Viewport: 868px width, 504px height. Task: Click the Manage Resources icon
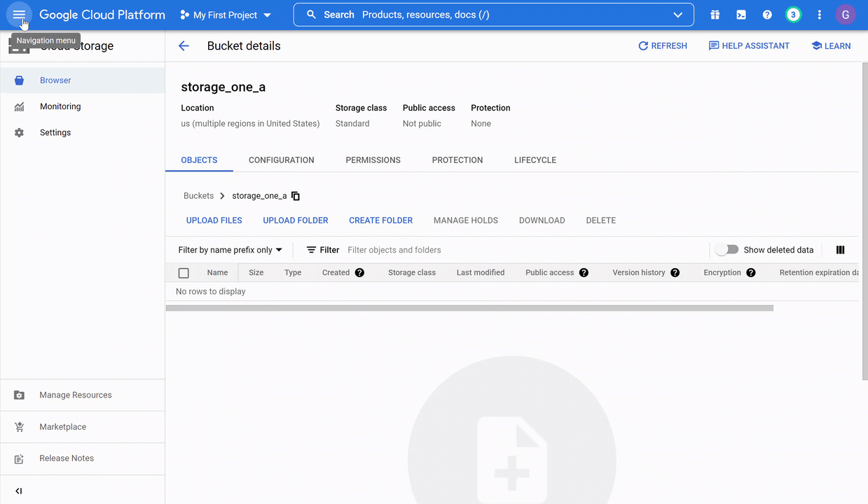(19, 395)
